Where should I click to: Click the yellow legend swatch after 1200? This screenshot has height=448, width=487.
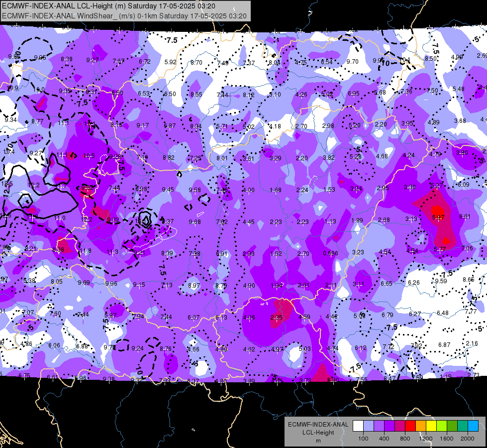pos(431,426)
